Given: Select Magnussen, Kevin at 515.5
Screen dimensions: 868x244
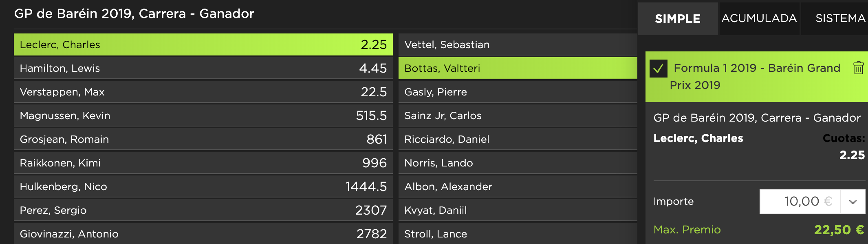Looking at the screenshot, I should (203, 115).
